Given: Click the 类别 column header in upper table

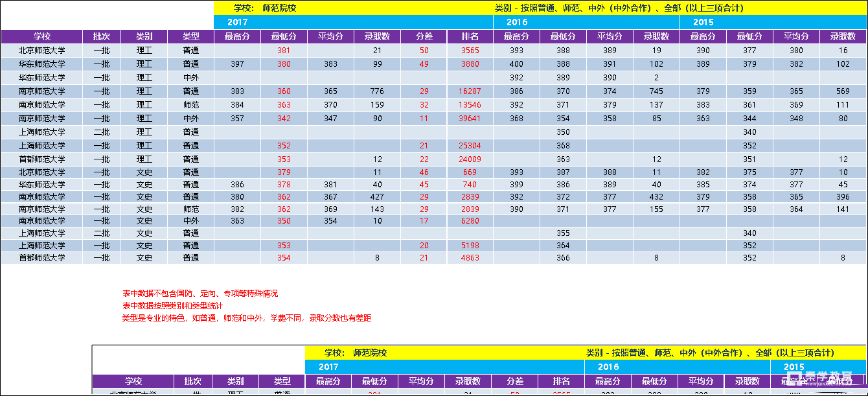Looking at the screenshot, I should pyautogui.click(x=144, y=37).
